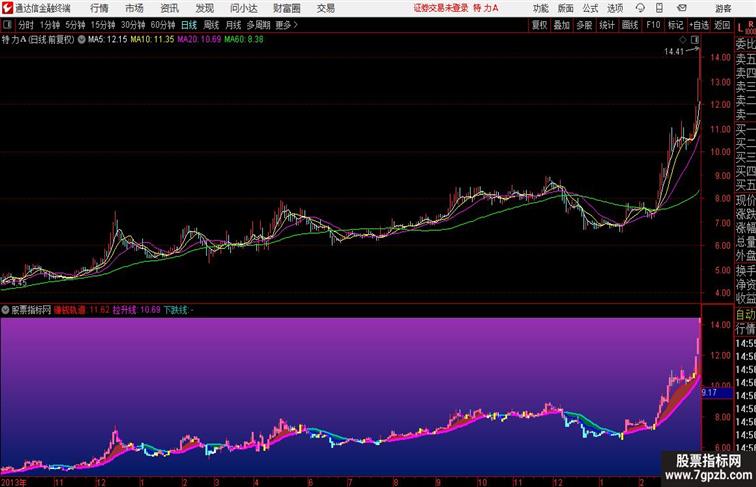Click the 叠加 overlay button
Screen dimensions: 756x487
(561, 25)
